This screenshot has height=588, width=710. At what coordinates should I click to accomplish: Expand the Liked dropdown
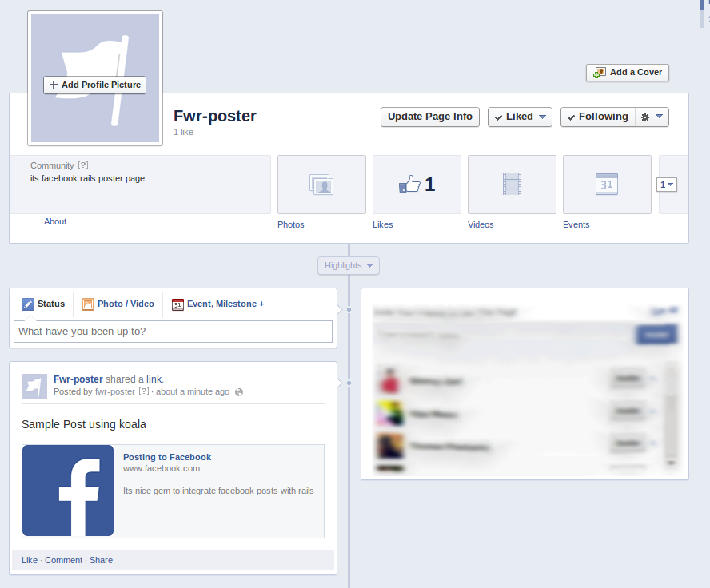pyautogui.click(x=520, y=117)
